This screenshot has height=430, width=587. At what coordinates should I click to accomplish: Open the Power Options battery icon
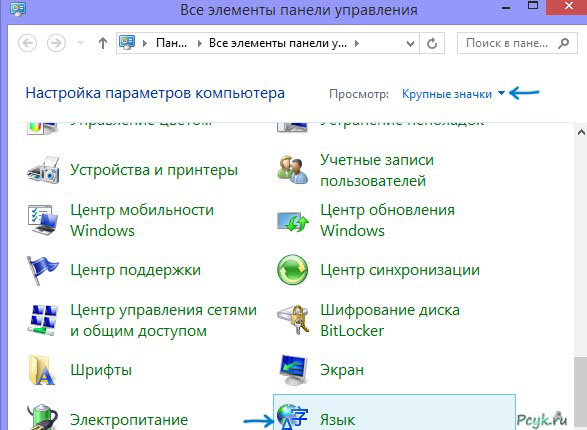(x=42, y=417)
